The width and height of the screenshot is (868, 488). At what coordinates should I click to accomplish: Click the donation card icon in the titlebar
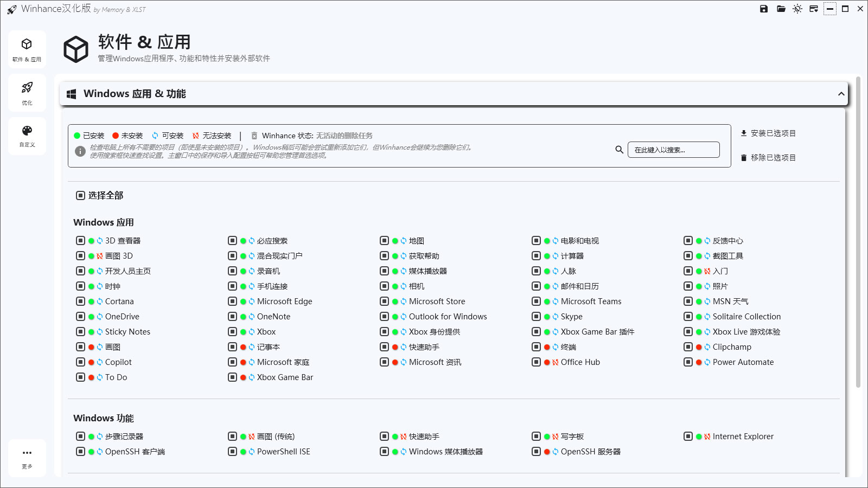813,9
